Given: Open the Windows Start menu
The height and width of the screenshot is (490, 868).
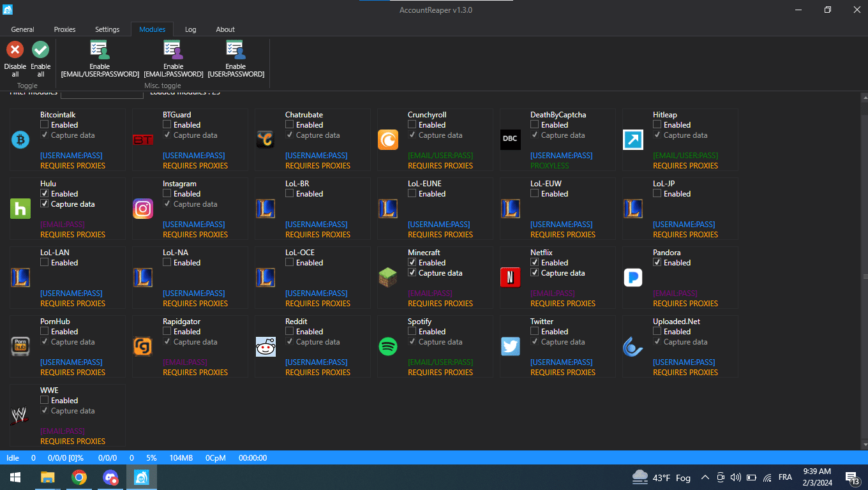Looking at the screenshot, I should pos(15,477).
